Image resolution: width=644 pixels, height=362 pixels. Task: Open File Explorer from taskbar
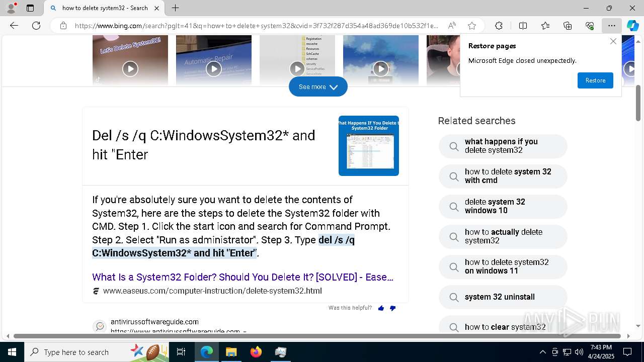(x=231, y=352)
